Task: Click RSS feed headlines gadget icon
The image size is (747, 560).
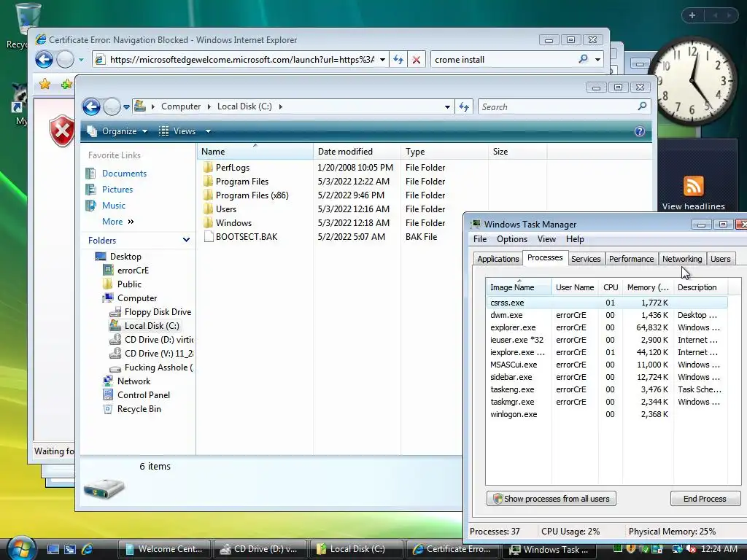Action: [693, 186]
